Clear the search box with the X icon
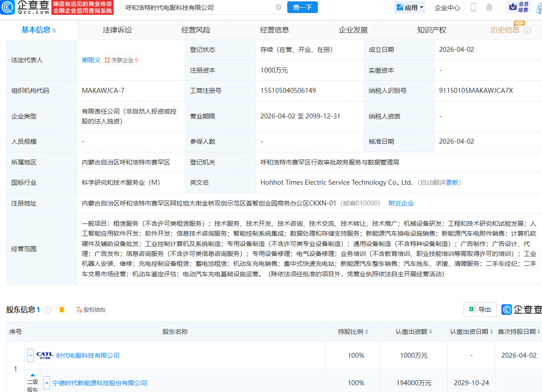Viewport: 542px width, 392px height. (x=278, y=7)
